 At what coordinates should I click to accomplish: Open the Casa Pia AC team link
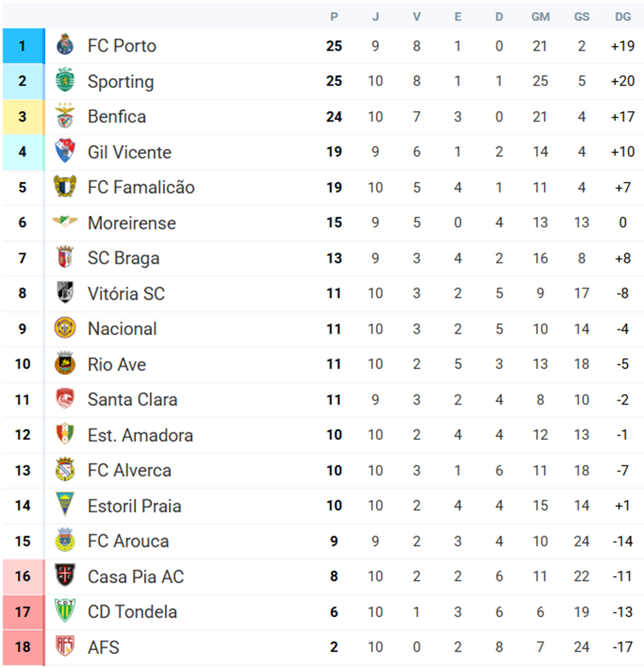click(135, 577)
